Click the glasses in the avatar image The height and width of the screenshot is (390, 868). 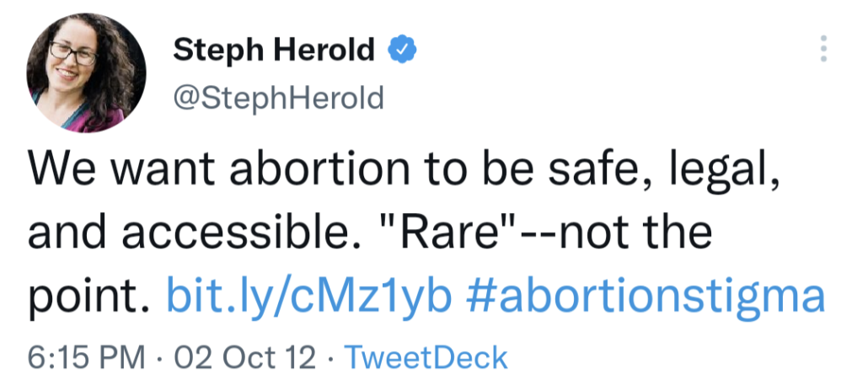click(x=74, y=52)
